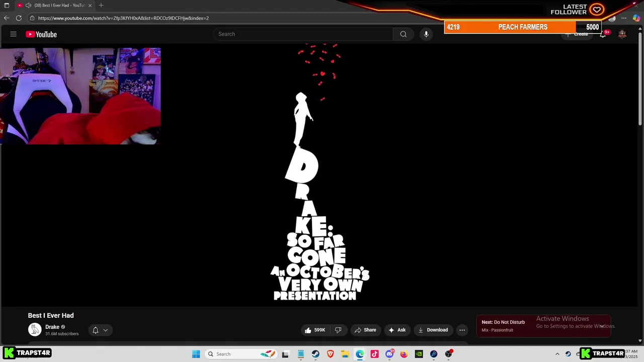Open Task View from the taskbar
This screenshot has height=362, width=644.
tap(285, 354)
